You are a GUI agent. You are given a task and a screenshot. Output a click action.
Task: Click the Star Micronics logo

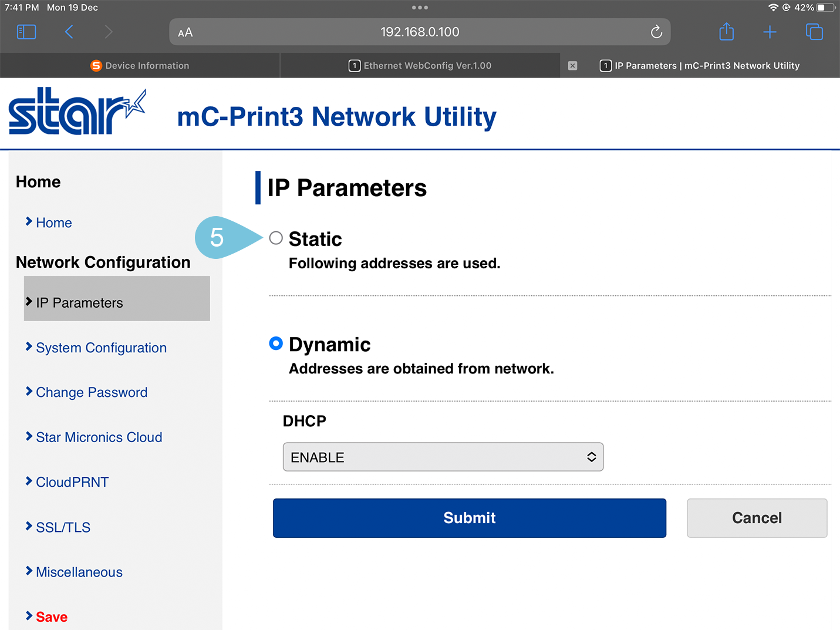pyautogui.click(x=76, y=112)
